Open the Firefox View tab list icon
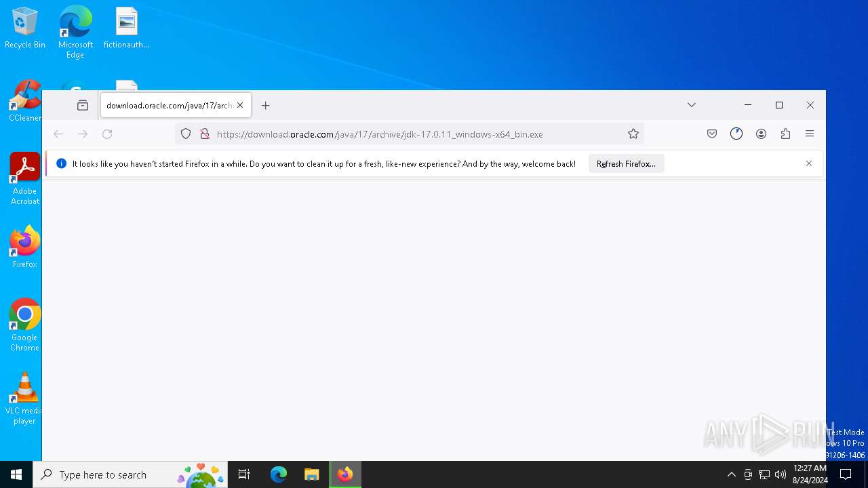 pyautogui.click(x=83, y=105)
